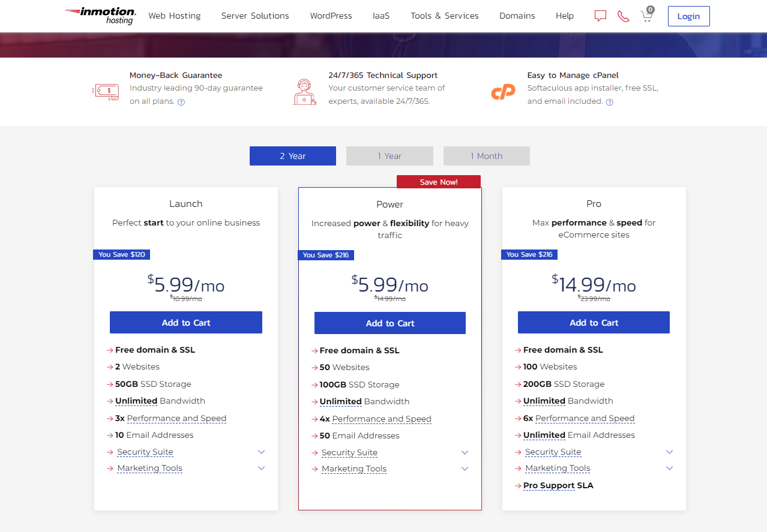This screenshot has height=532, width=767.
Task: Switch to 1 Month pricing
Action: pyautogui.click(x=486, y=155)
